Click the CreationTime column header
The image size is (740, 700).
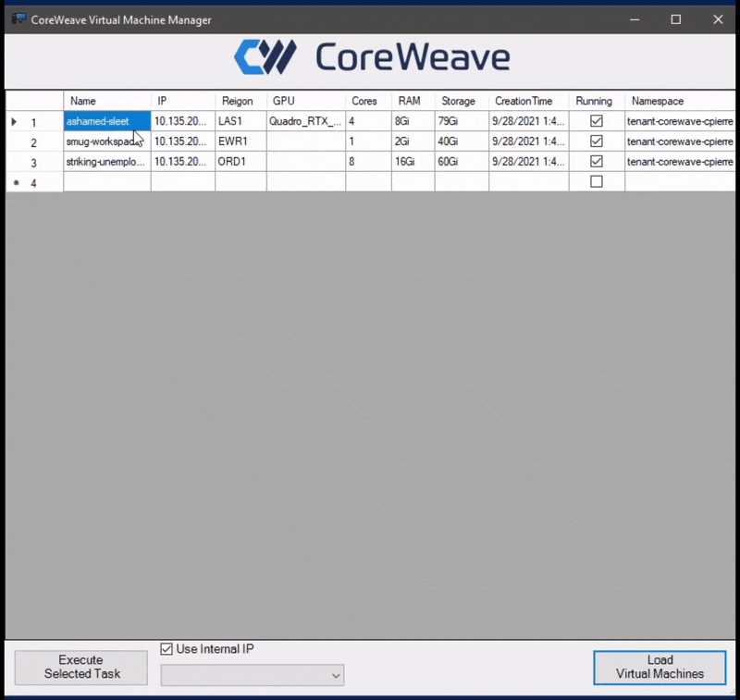[x=524, y=101]
